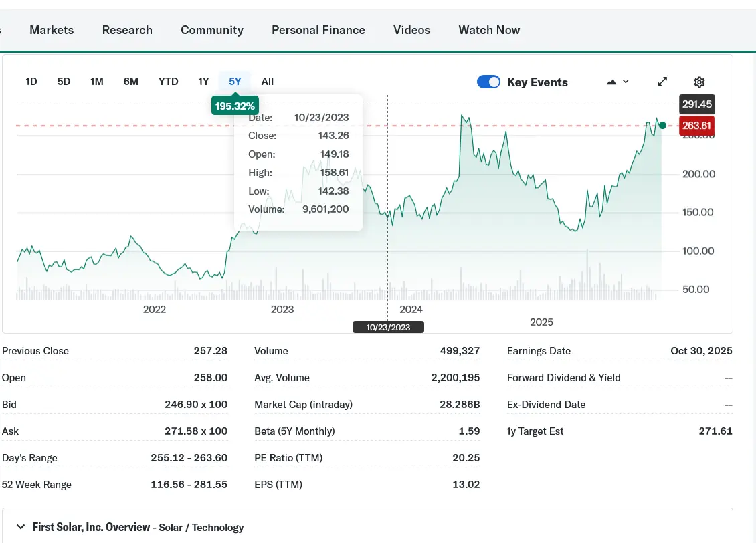
Task: Click the red 263.61 current price label
Action: 696,126
